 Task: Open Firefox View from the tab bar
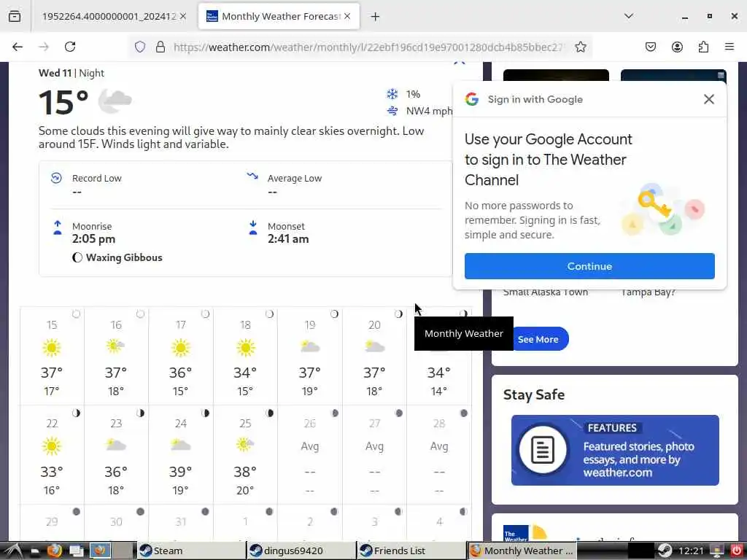(x=15, y=17)
